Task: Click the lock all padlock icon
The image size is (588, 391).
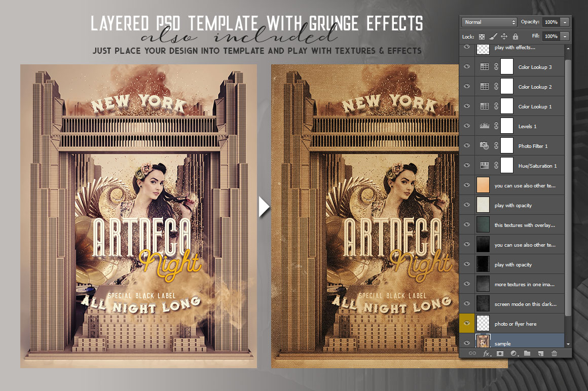Action: click(516, 36)
